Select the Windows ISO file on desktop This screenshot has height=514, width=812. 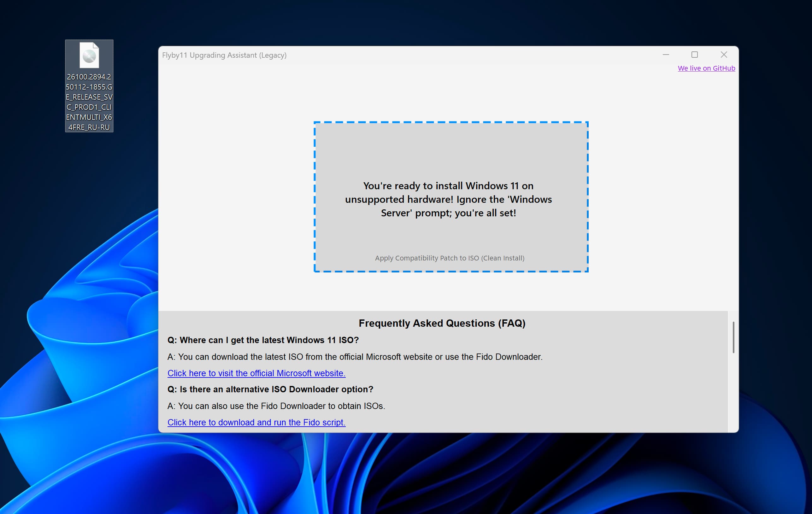89,86
